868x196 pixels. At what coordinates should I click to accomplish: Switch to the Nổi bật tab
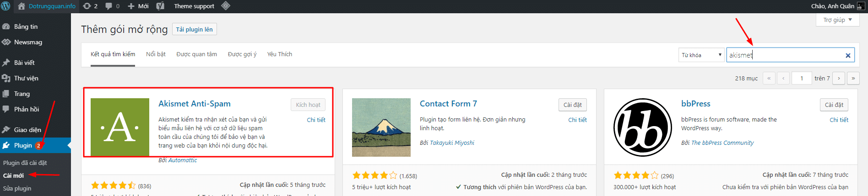tap(156, 54)
